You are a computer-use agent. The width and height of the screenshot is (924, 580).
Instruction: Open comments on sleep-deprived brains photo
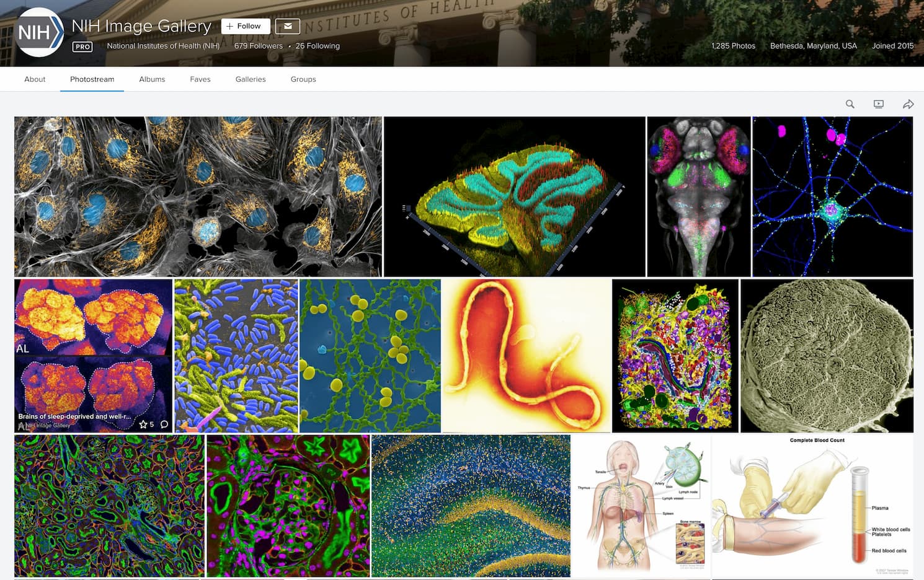point(164,424)
